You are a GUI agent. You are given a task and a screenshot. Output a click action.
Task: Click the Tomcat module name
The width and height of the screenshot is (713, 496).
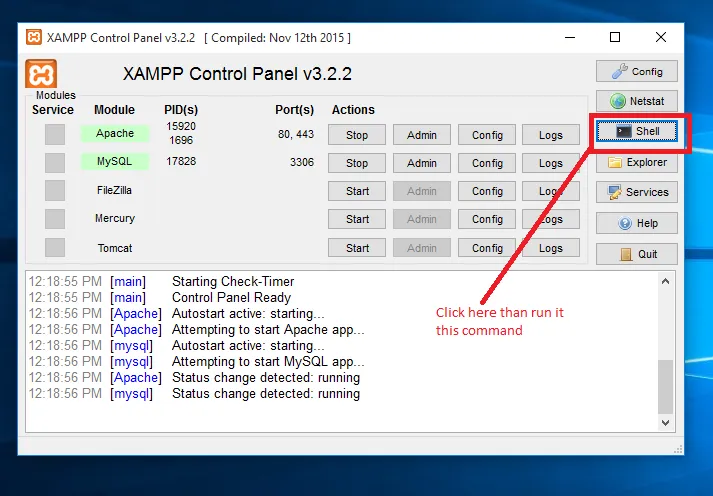(115, 248)
